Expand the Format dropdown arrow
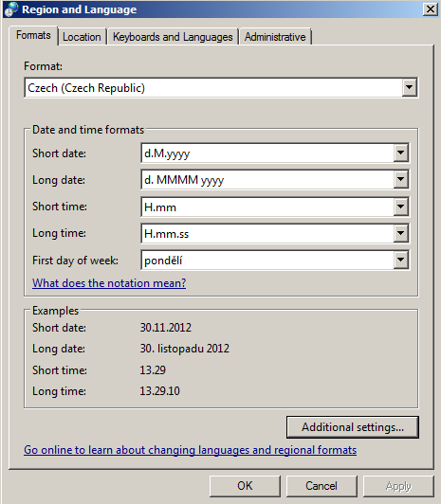 click(x=409, y=87)
